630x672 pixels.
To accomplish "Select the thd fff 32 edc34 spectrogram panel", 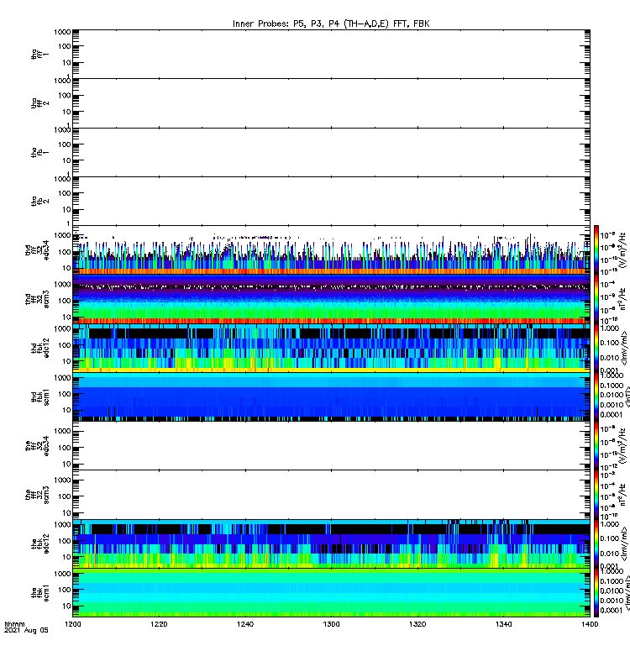I will coord(331,249).
